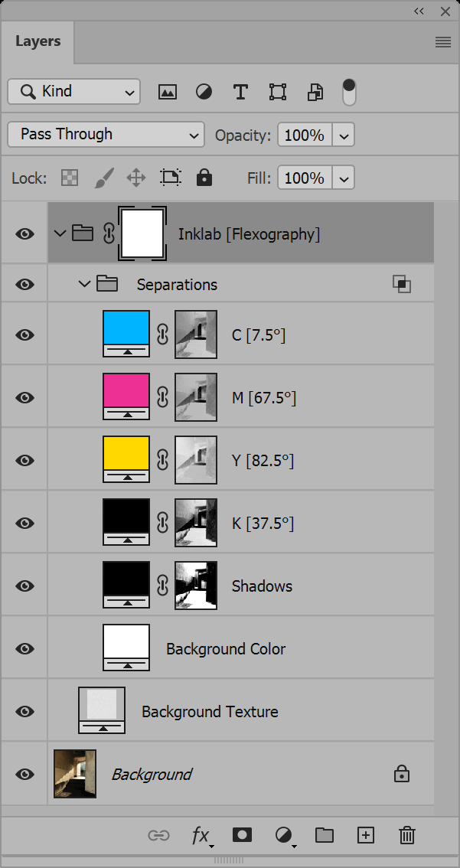460x868 pixels.
Task: Select the Layers tab
Action: coord(38,41)
